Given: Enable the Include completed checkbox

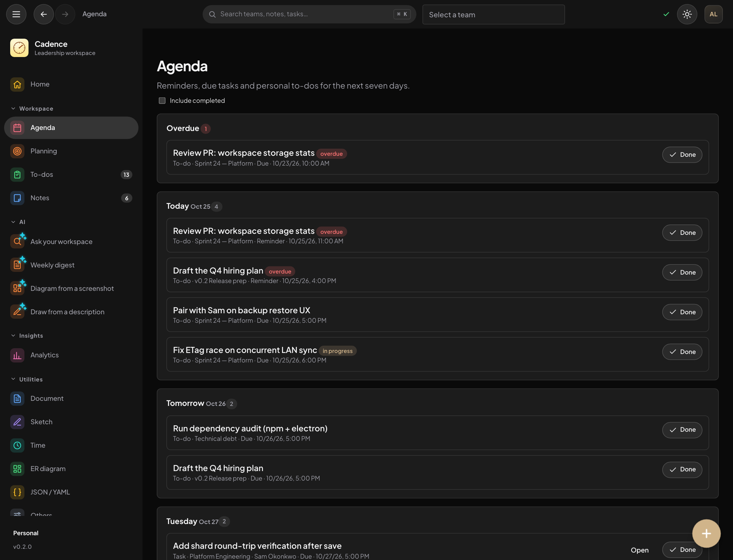Looking at the screenshot, I should click(x=162, y=100).
